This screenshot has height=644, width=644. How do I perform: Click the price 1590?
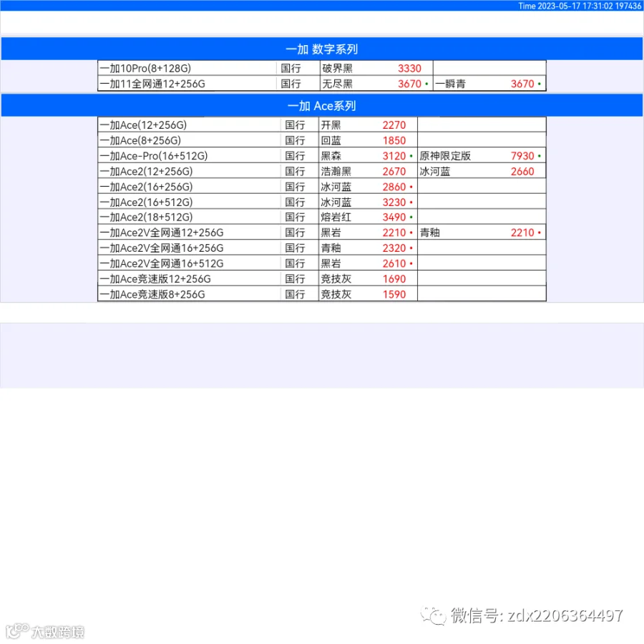click(394, 295)
